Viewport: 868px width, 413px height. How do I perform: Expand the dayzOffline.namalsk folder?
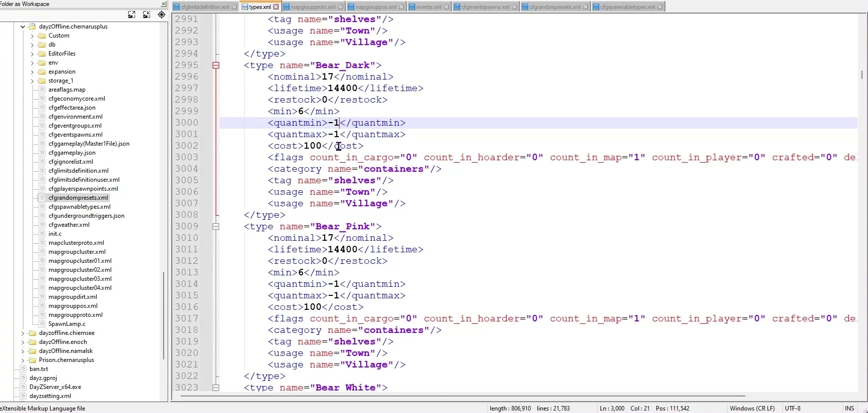23,351
